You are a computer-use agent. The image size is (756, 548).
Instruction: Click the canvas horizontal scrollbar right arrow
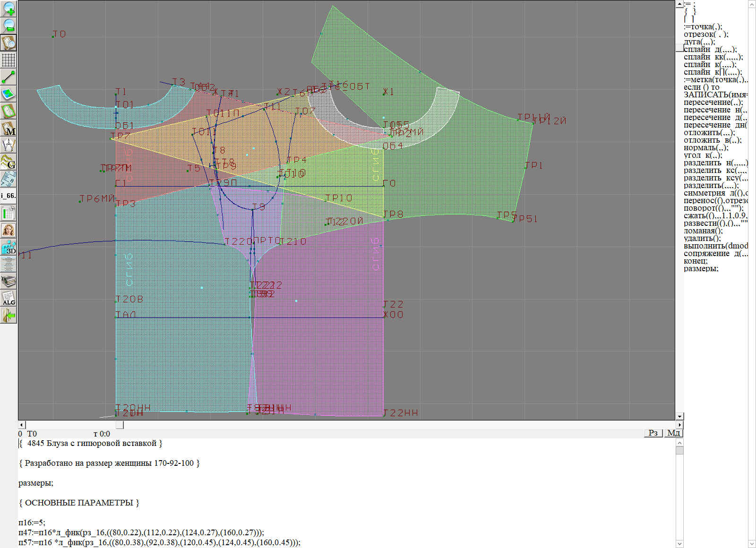(679, 425)
